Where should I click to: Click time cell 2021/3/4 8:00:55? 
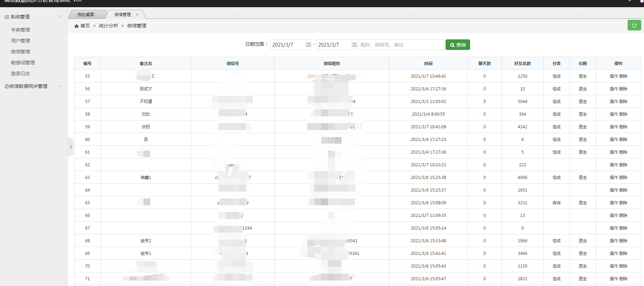coord(428,114)
